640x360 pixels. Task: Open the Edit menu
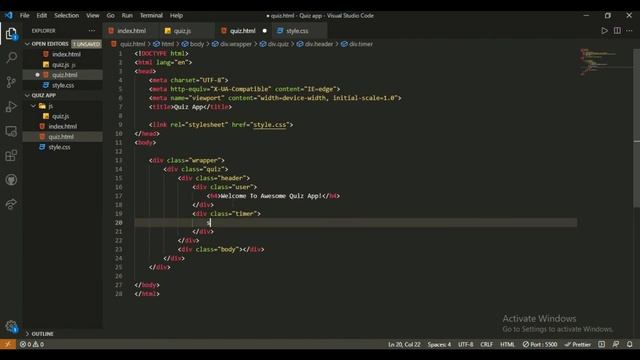pyautogui.click(x=42, y=16)
